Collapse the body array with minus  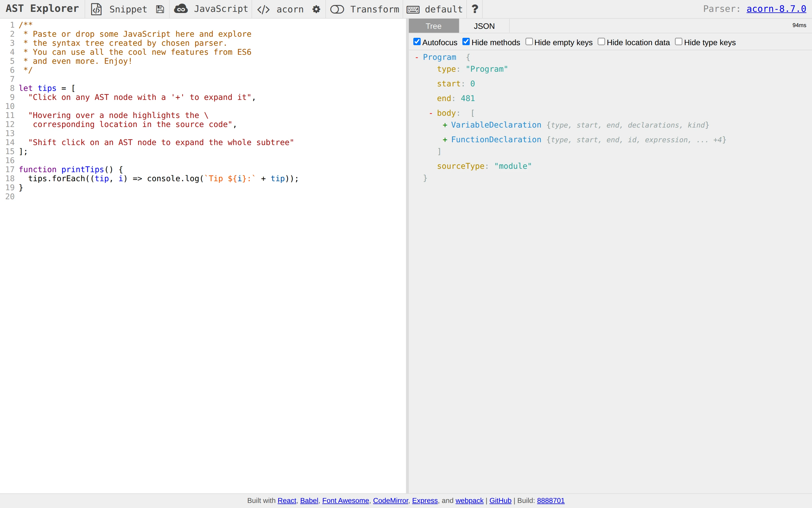pos(431,113)
